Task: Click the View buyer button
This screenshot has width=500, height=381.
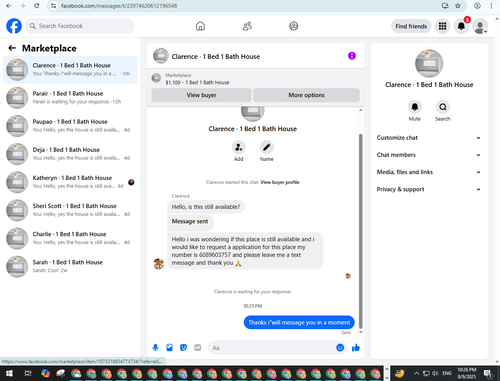Action: pyautogui.click(x=201, y=95)
